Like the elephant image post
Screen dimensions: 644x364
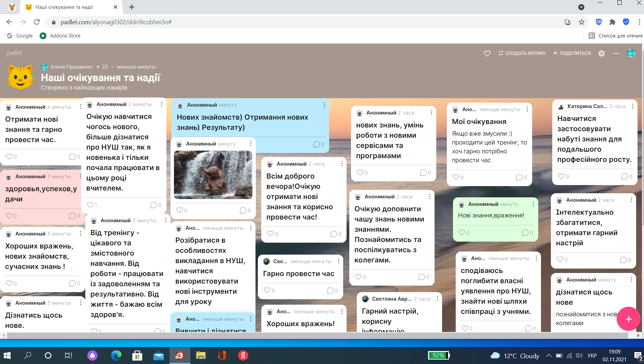(179, 210)
